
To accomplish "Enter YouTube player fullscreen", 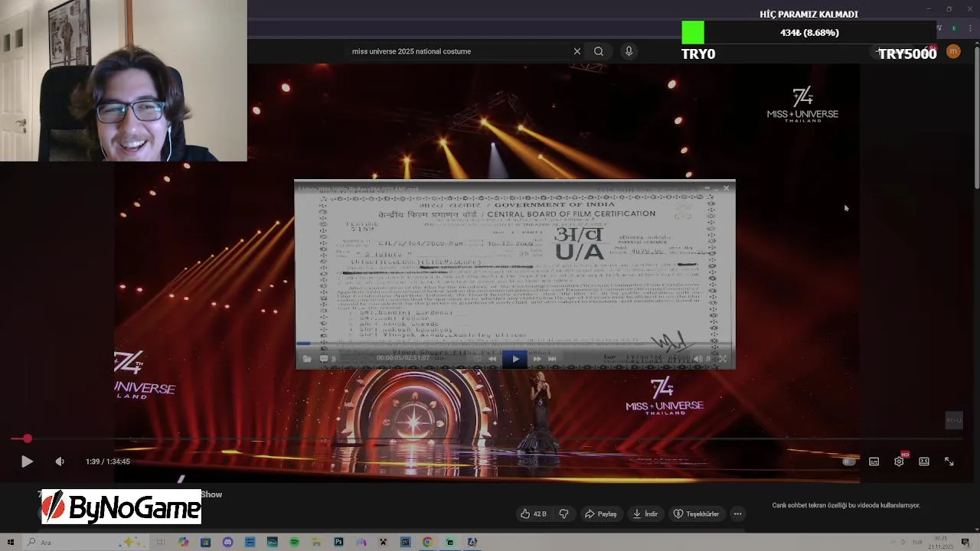I will pos(949,461).
